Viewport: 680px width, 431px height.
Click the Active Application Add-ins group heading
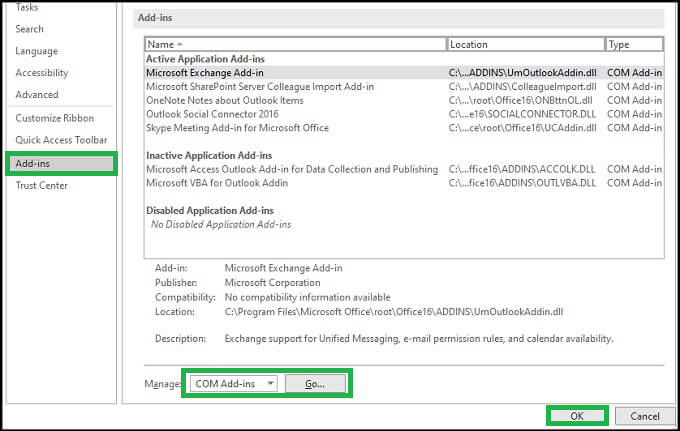[205, 59]
